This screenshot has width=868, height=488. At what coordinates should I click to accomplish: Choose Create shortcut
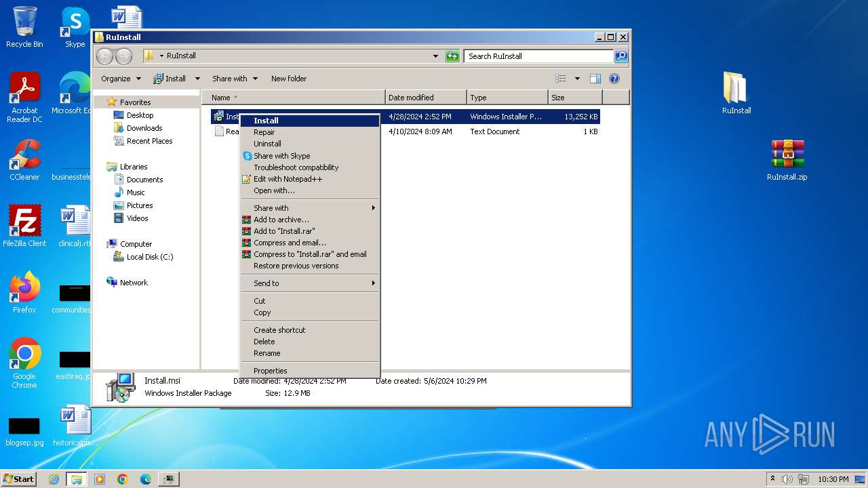(x=310, y=330)
